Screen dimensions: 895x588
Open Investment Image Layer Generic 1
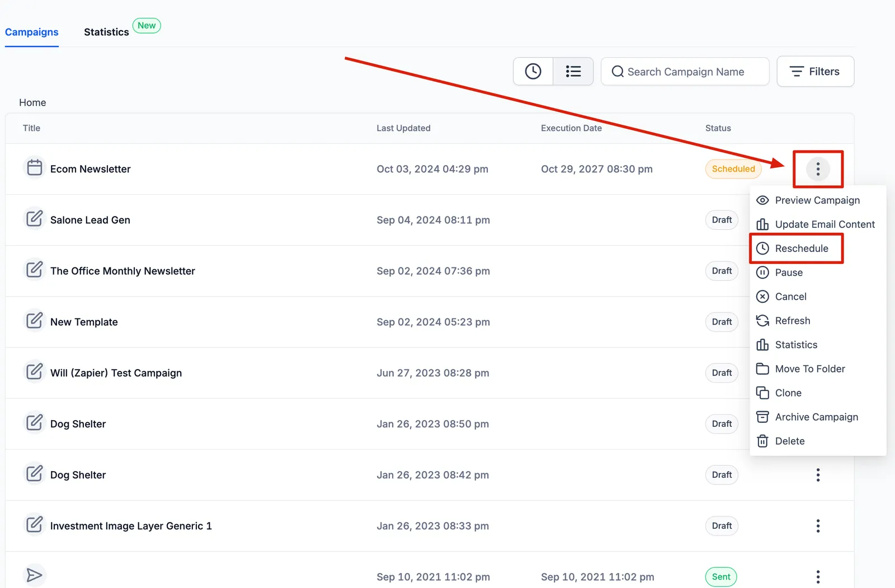click(x=131, y=526)
